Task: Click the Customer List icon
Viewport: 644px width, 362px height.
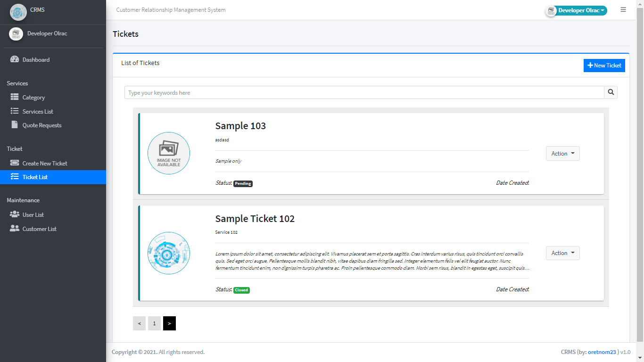Action: tap(15, 229)
